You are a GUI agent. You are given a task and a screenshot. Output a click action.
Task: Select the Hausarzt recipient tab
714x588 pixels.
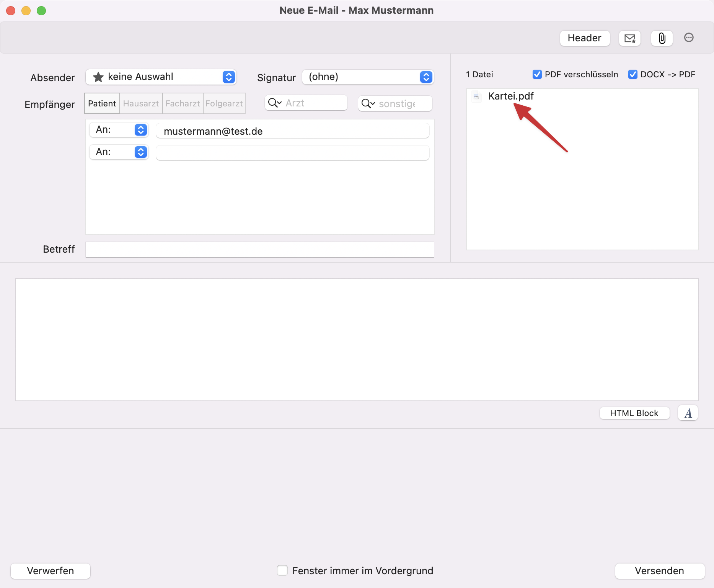(141, 103)
